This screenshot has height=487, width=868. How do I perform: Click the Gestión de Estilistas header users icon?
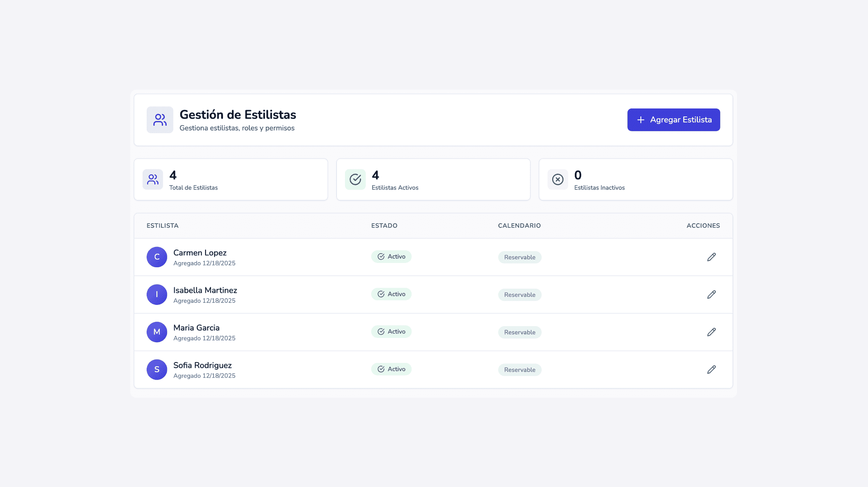[160, 120]
